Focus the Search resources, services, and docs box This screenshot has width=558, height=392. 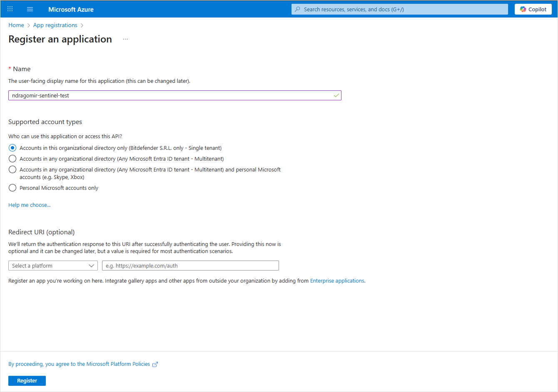point(400,9)
